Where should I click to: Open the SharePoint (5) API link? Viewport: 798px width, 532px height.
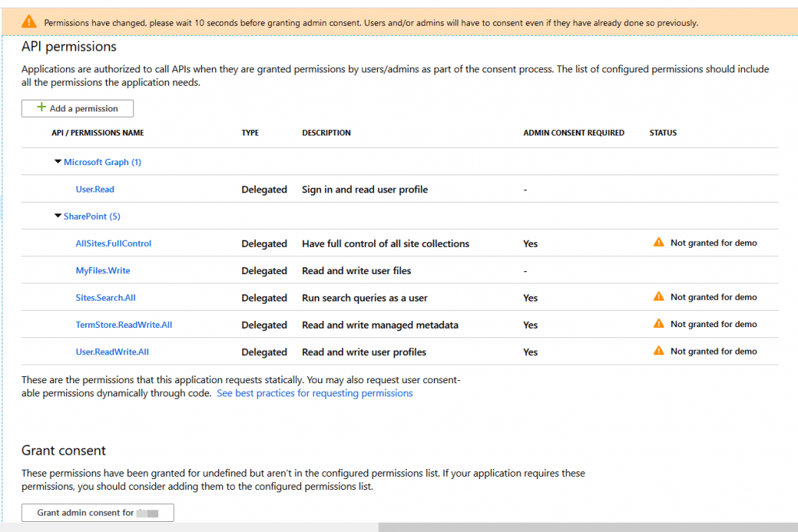coord(92,217)
